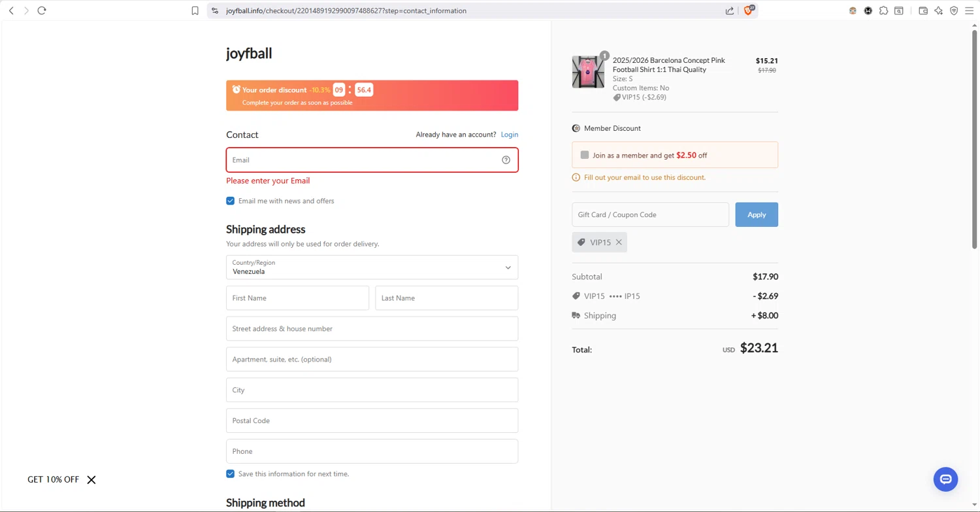This screenshot has height=512, width=980.
Task: Open the black circular W extension
Action: pos(868,10)
